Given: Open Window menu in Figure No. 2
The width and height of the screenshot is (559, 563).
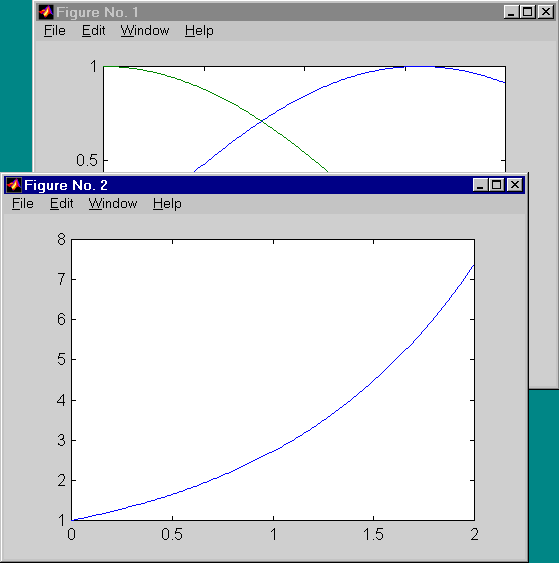Looking at the screenshot, I should point(113,204).
